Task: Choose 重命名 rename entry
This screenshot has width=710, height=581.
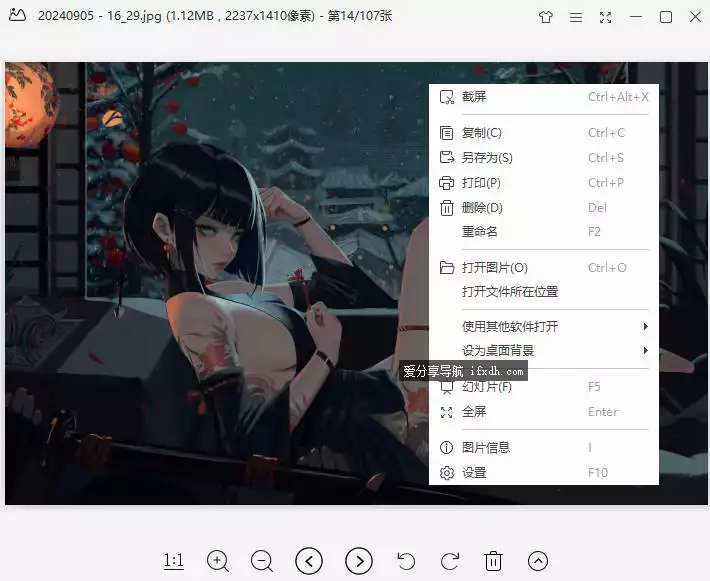Action: pos(544,232)
